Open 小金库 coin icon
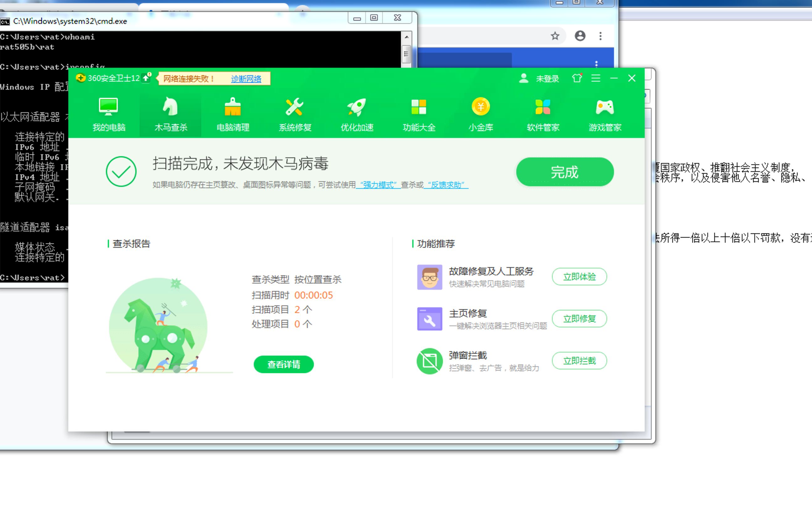Image resolution: width=812 pixels, height=508 pixels. pos(481,107)
